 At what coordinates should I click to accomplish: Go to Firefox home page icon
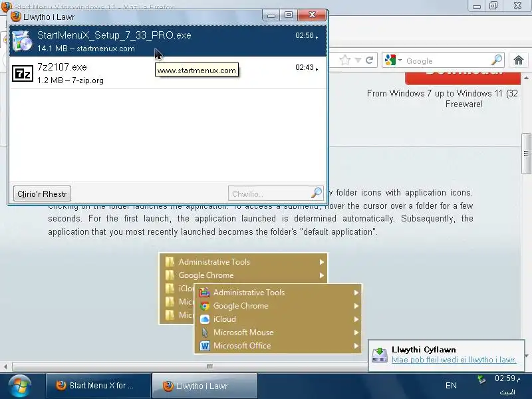coord(519,61)
